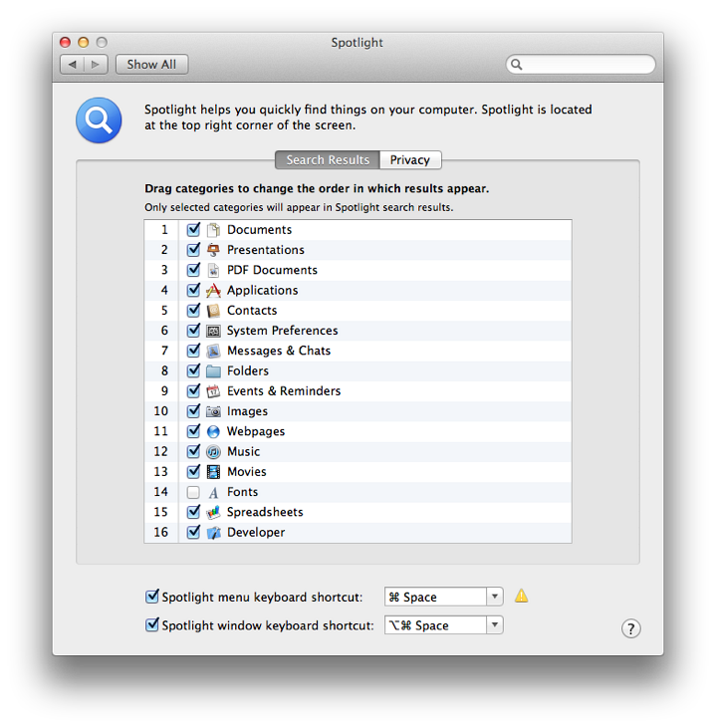
Task: Open help with the question mark button
Action: (x=631, y=628)
